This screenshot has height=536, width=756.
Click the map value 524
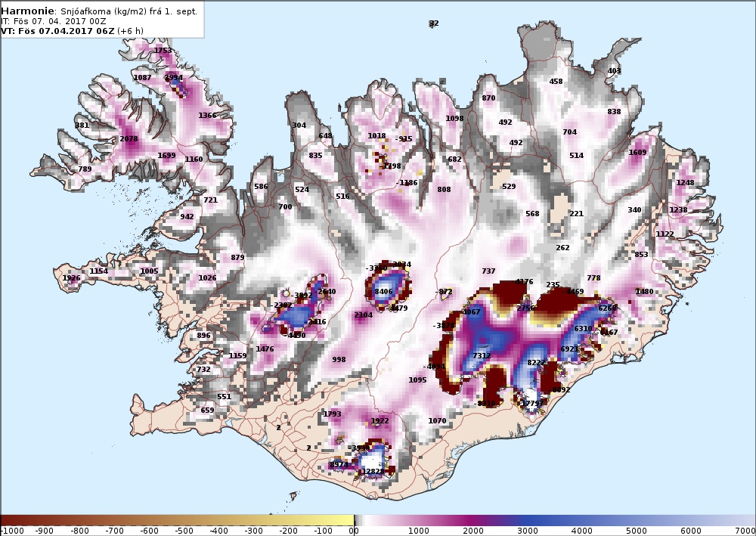(x=302, y=190)
